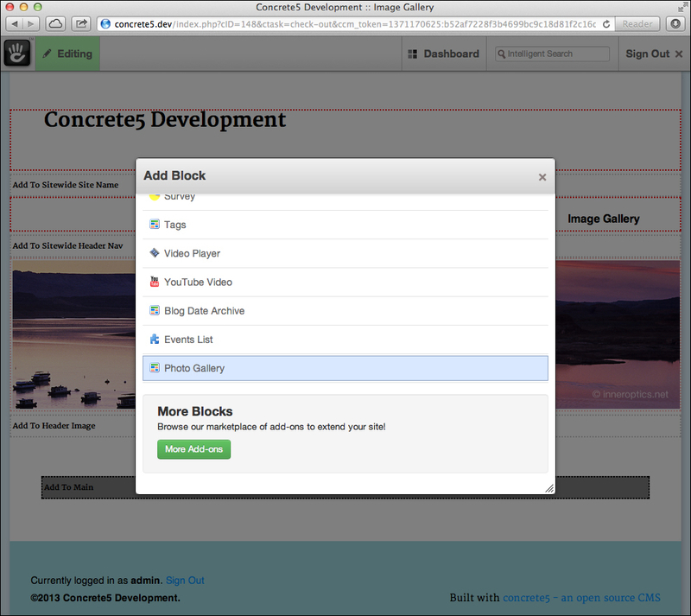Click "Browse our marketplace of add-ons" text

pos(271,427)
